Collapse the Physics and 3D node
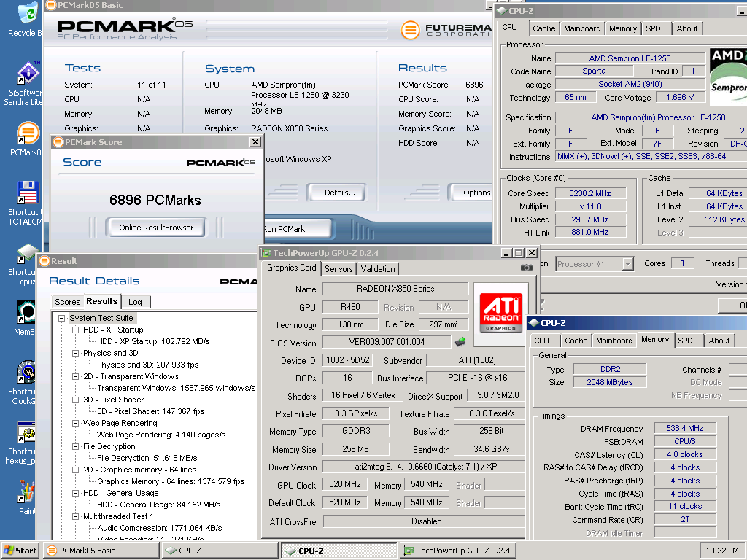The image size is (747, 560). tap(75, 353)
